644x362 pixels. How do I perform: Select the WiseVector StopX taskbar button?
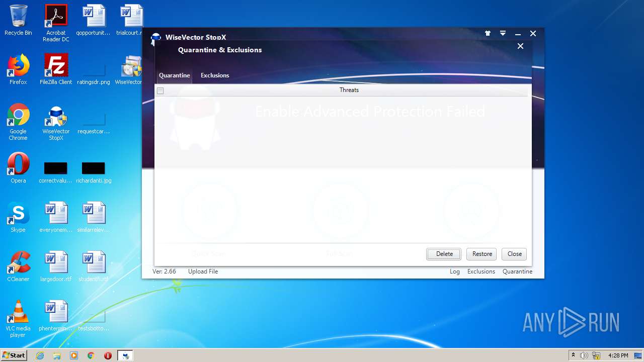(125, 355)
